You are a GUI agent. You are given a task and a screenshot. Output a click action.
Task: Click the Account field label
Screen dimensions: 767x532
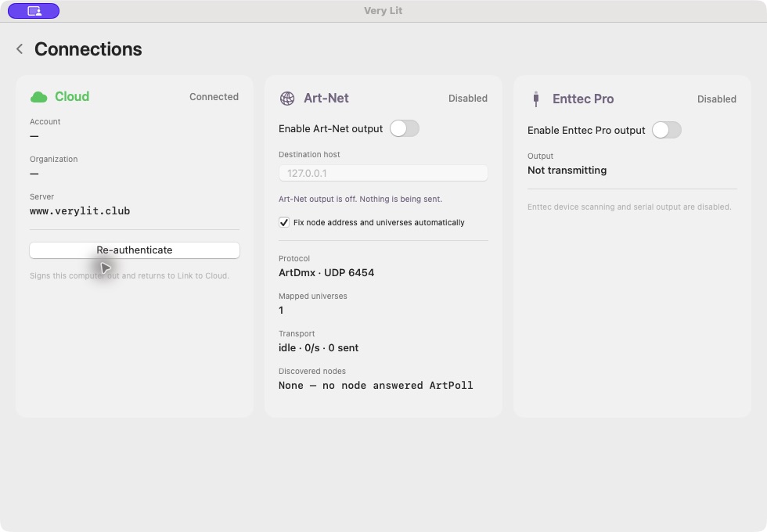(x=45, y=122)
